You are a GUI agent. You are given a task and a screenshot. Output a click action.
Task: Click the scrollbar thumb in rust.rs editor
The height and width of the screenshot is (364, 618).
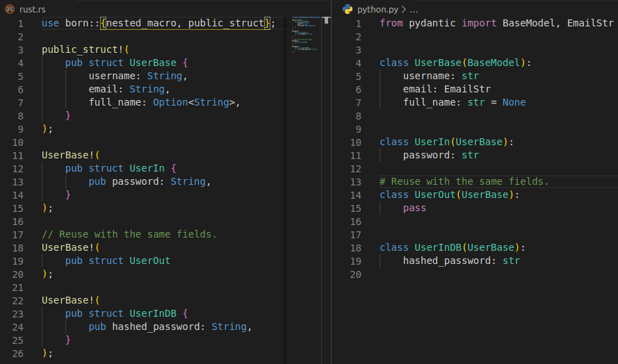click(326, 20)
